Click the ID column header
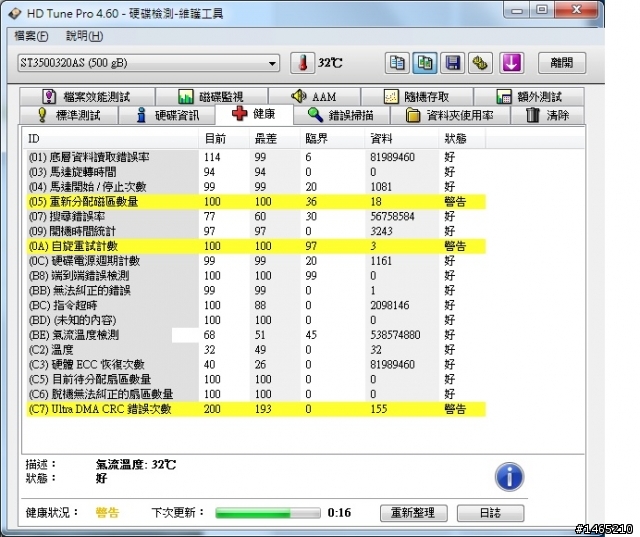This screenshot has height=537, width=640. point(110,139)
